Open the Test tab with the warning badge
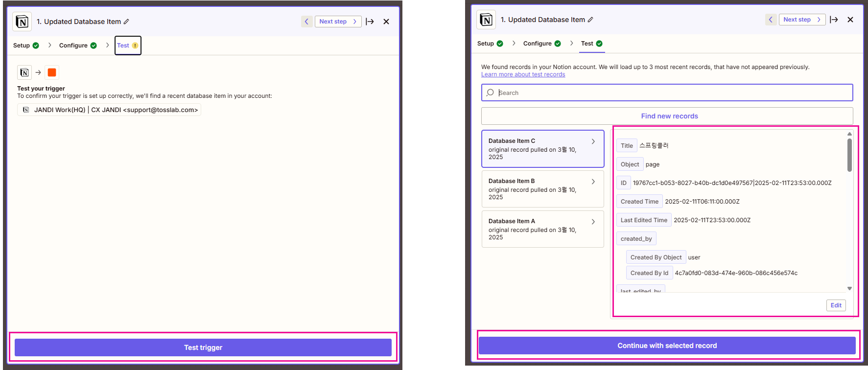 (127, 46)
